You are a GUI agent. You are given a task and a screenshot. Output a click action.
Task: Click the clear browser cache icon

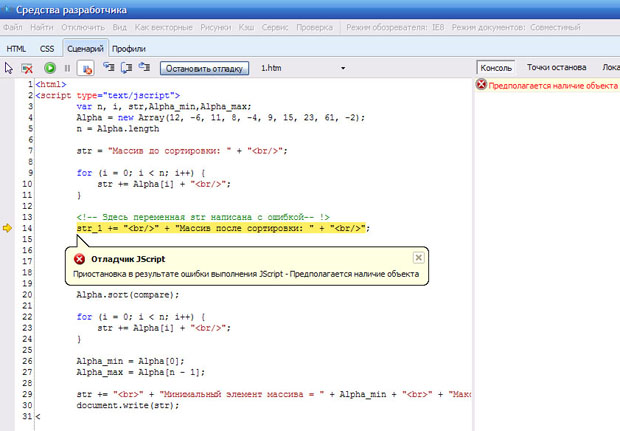coord(27,68)
